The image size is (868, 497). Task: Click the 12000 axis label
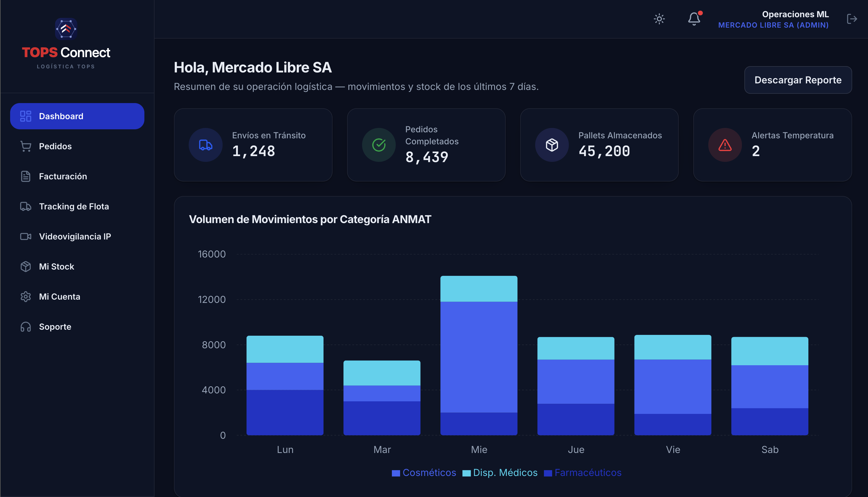pyautogui.click(x=212, y=299)
